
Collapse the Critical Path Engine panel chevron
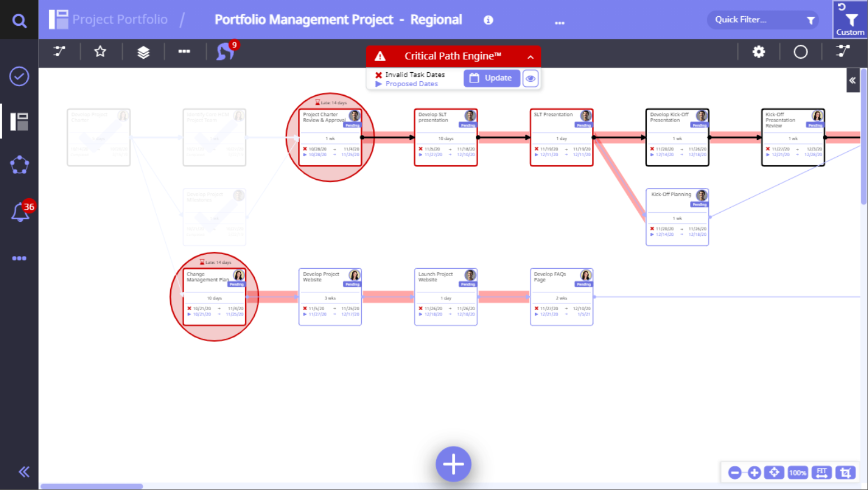[x=530, y=57]
